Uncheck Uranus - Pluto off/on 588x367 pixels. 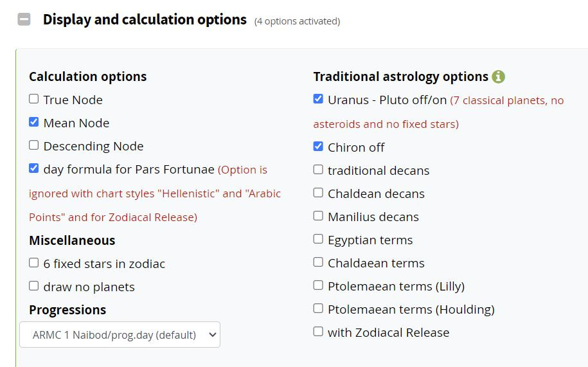[x=318, y=99]
